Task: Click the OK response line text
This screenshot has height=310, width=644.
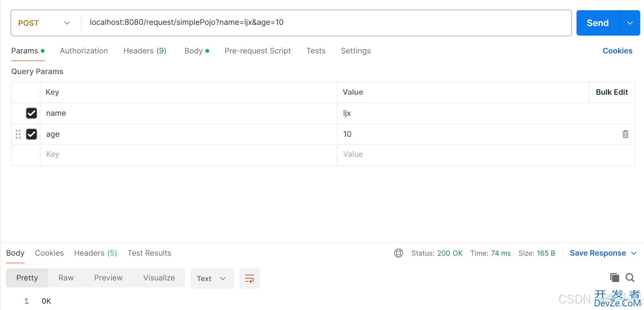Action: (x=46, y=301)
